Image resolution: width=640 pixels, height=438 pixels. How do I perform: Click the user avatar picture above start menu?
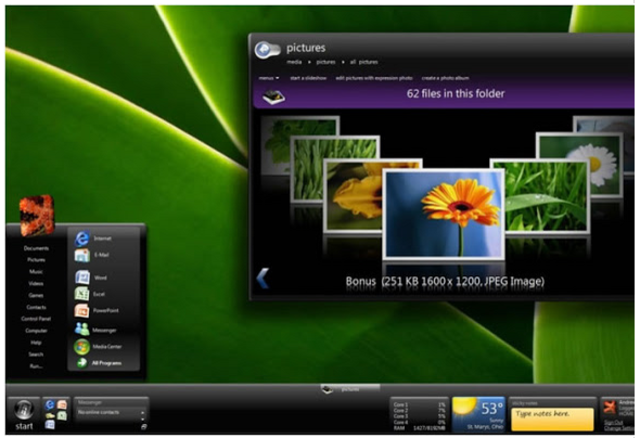click(37, 215)
